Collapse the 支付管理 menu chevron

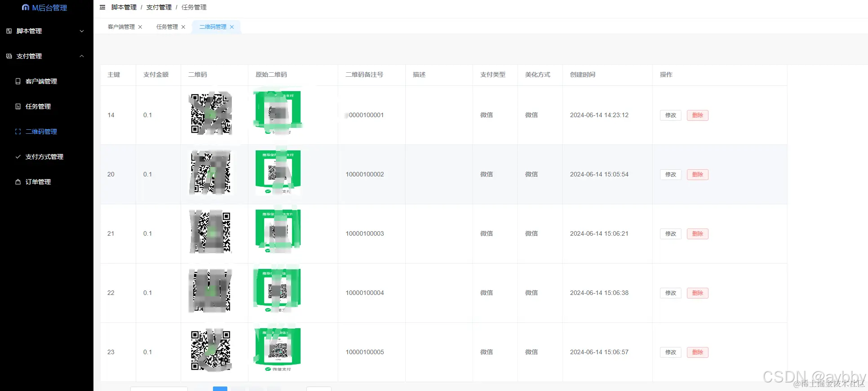click(82, 56)
